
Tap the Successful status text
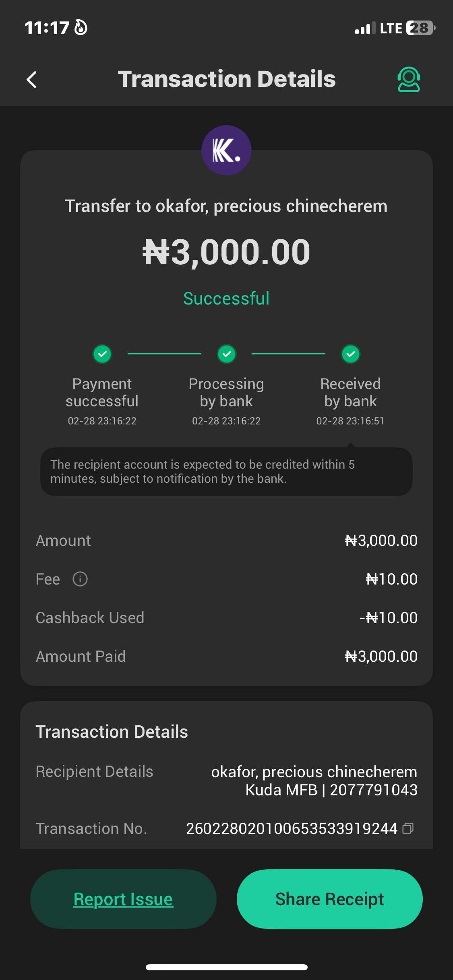(226, 299)
